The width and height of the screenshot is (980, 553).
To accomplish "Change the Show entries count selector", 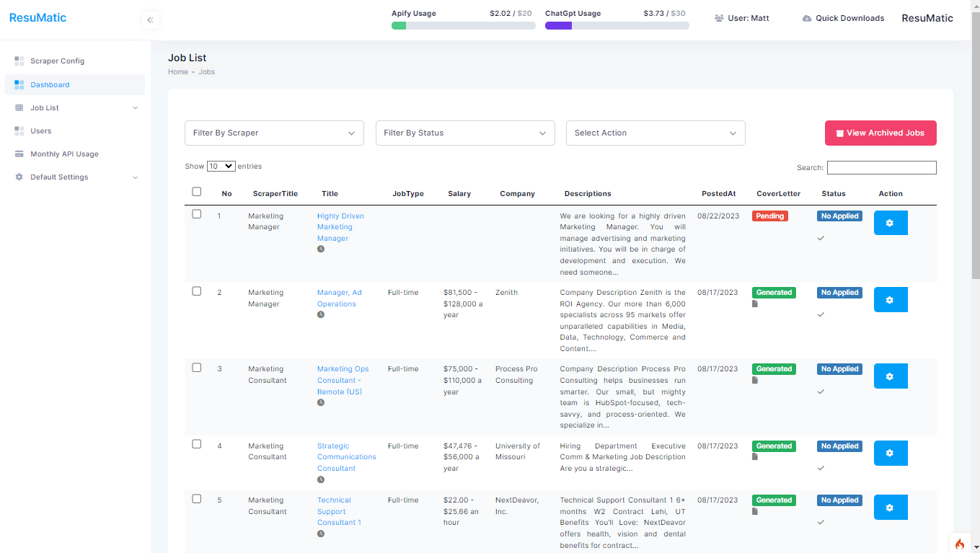I will click(x=221, y=166).
